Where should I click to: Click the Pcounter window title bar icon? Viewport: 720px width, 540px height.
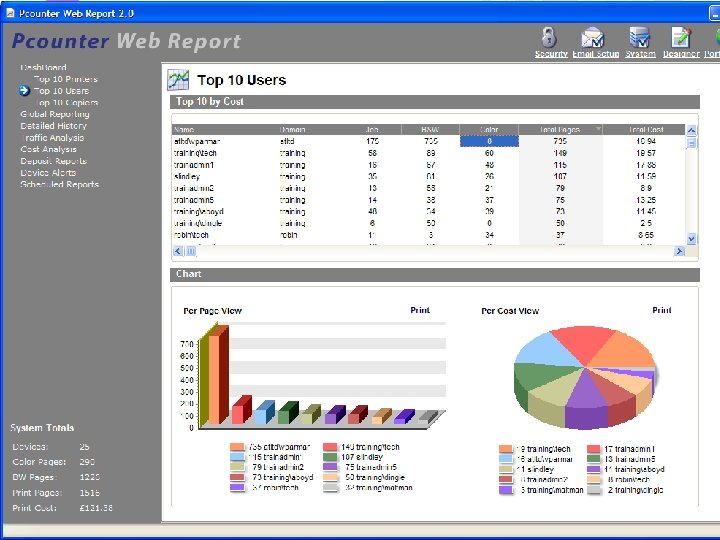pyautogui.click(x=10, y=13)
